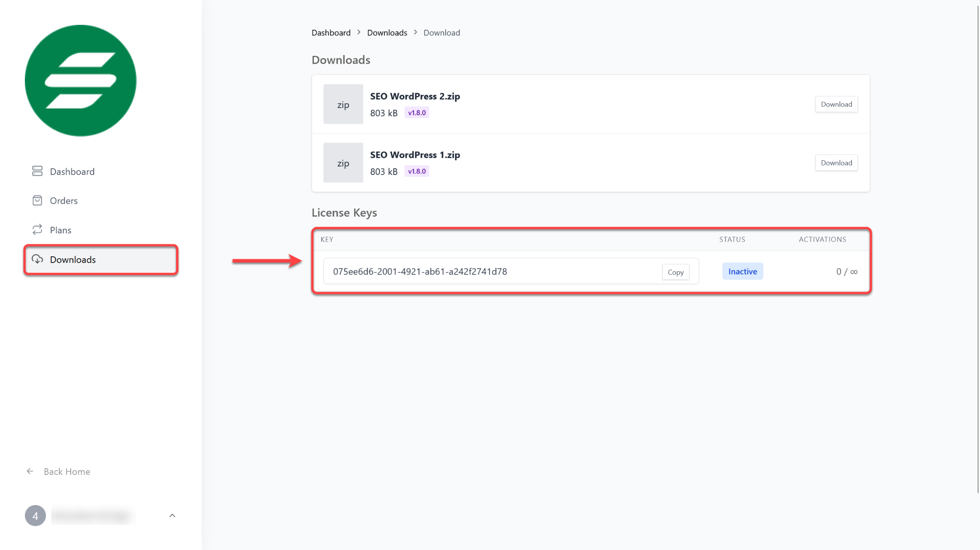
Task: Click Download button for SEO WordPress 2.zip
Action: pyautogui.click(x=836, y=104)
